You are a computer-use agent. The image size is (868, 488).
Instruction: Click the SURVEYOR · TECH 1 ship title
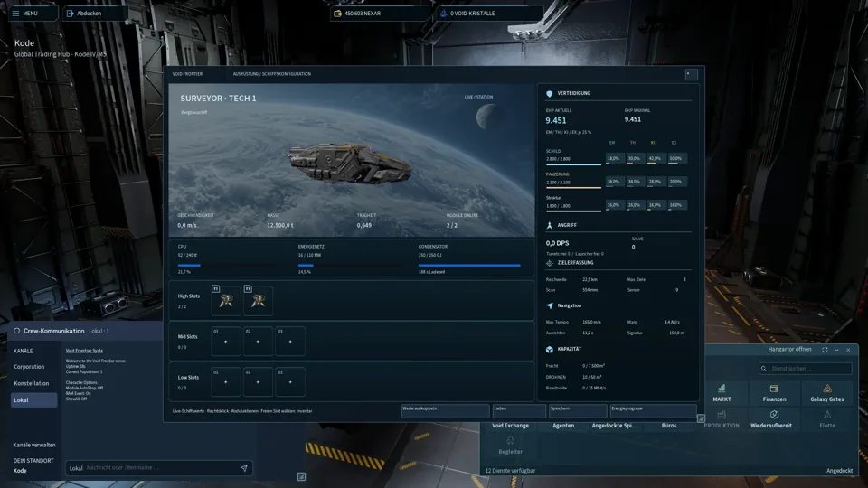[218, 99]
